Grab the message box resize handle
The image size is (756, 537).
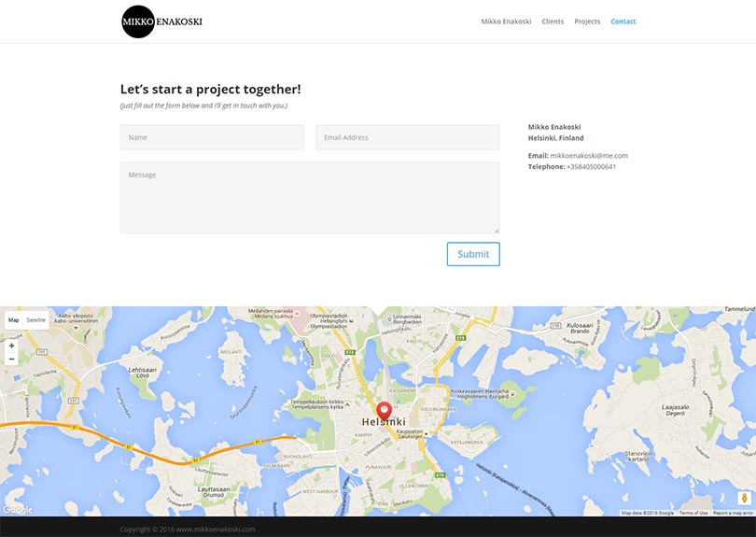(x=497, y=230)
